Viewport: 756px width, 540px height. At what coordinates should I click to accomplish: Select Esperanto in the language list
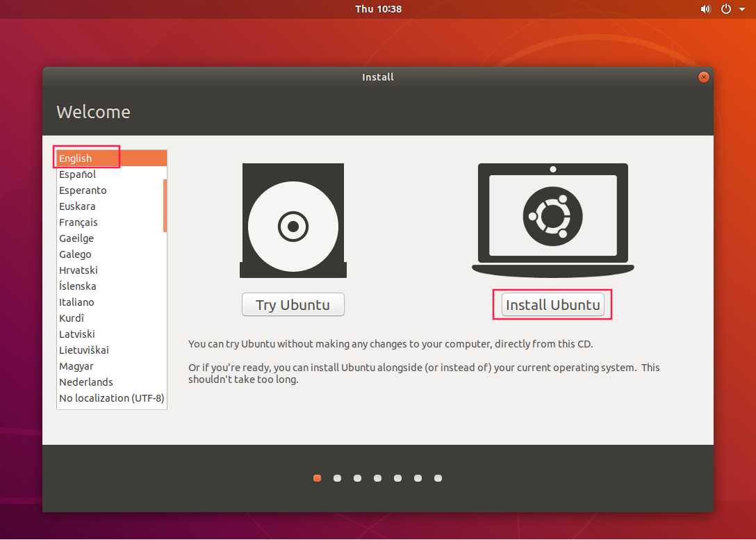[110, 190]
